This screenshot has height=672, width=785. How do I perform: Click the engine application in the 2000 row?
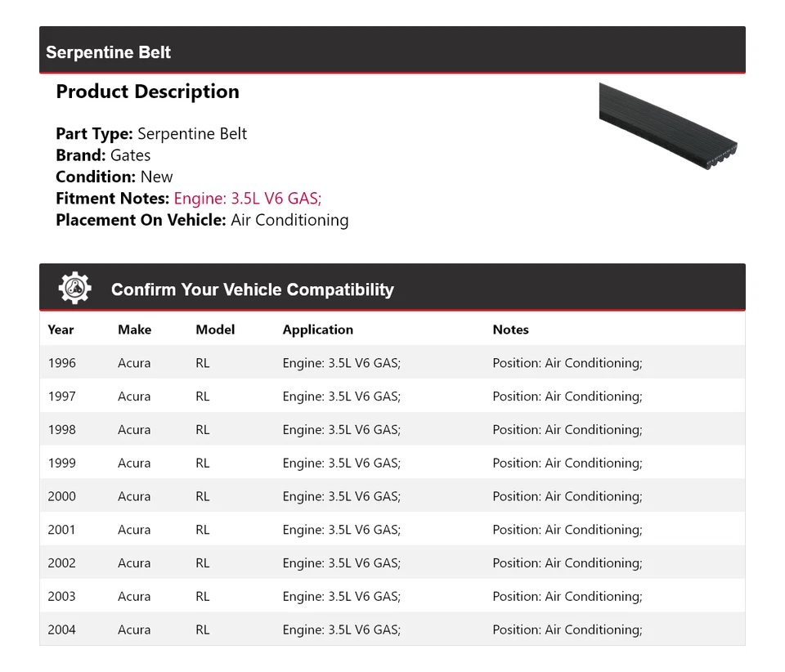point(341,496)
